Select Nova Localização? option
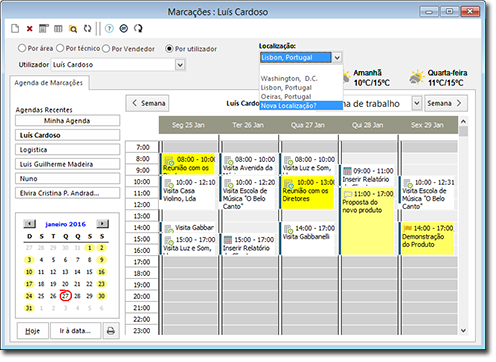This screenshot has height=362, width=496. pos(301,106)
